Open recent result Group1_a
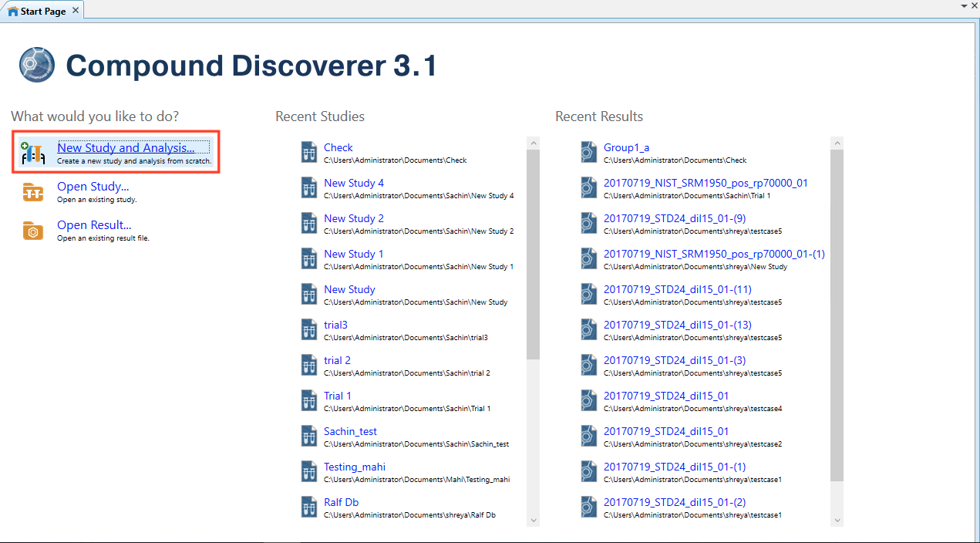The width and height of the screenshot is (980, 543). point(627,147)
